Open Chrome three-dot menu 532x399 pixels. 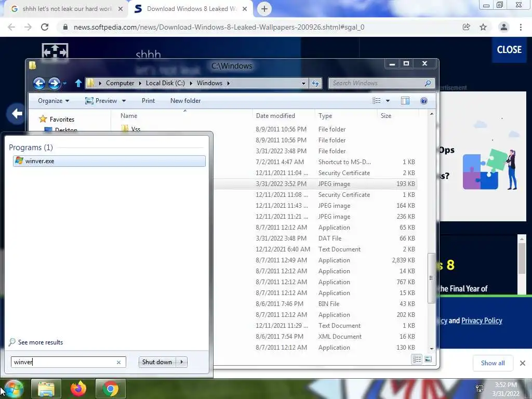pos(521,27)
